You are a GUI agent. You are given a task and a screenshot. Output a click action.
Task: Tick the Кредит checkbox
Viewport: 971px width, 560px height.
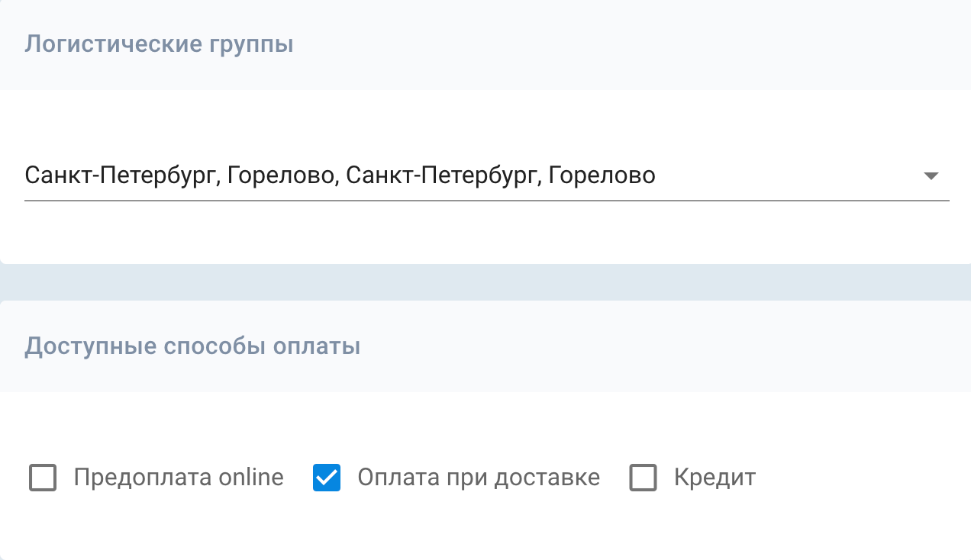(643, 478)
